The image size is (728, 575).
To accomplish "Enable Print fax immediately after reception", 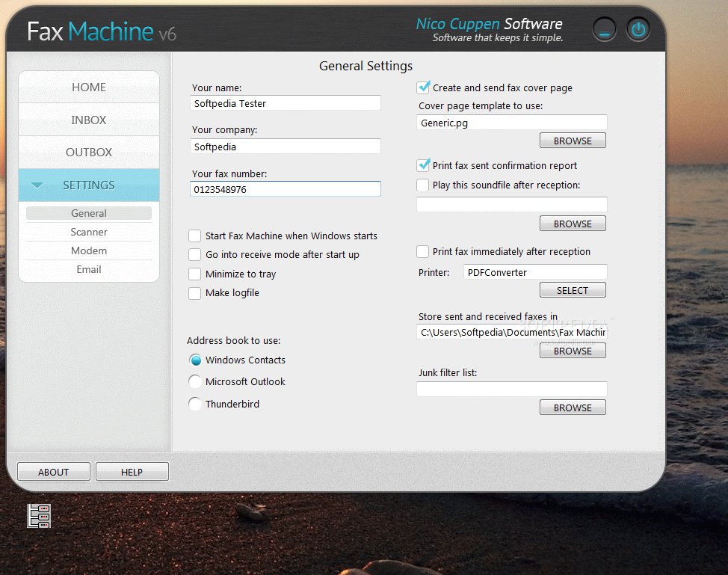I will point(422,251).
